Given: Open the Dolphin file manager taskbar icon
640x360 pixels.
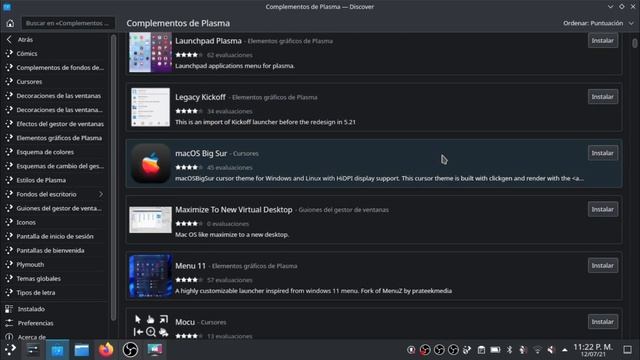Looking at the screenshot, I should point(82,350).
